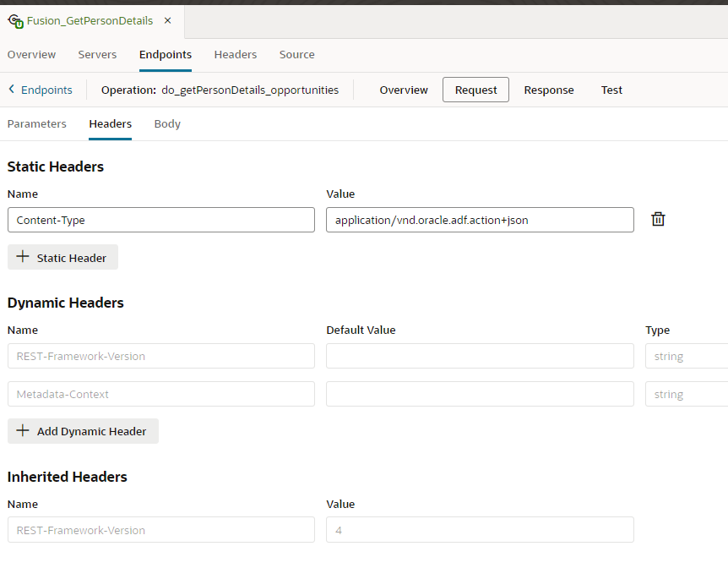728x579 pixels.
Task: Click Metadata-Context default value field
Action: click(x=479, y=394)
